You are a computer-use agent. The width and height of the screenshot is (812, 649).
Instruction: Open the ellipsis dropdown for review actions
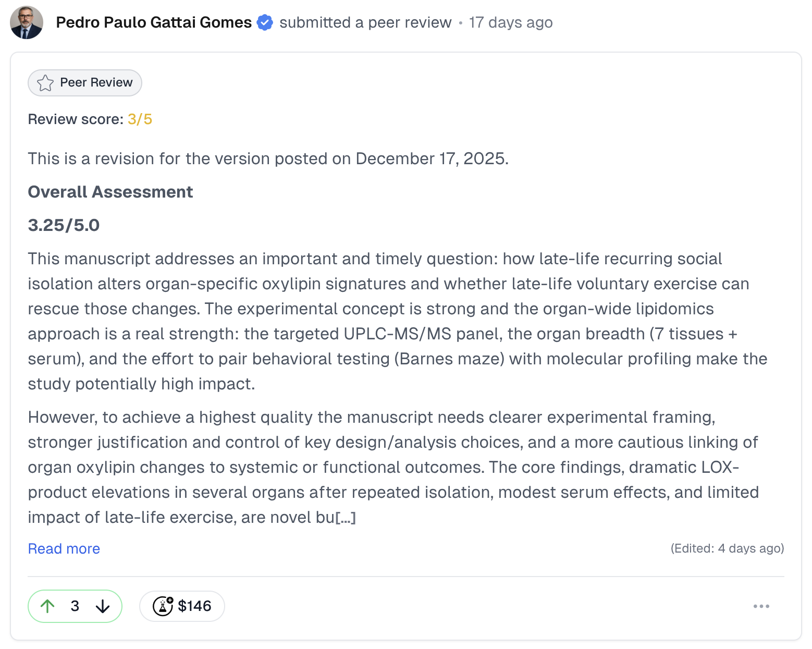[x=761, y=606]
